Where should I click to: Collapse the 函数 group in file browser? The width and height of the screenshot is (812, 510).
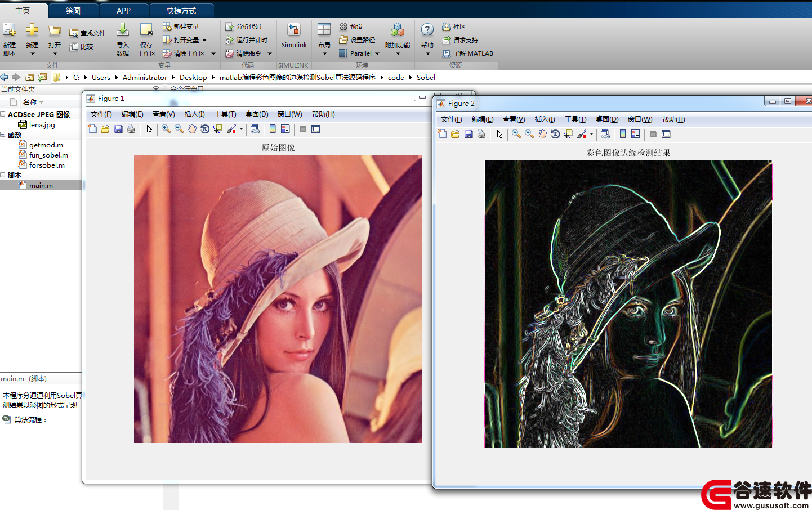pos(3,135)
